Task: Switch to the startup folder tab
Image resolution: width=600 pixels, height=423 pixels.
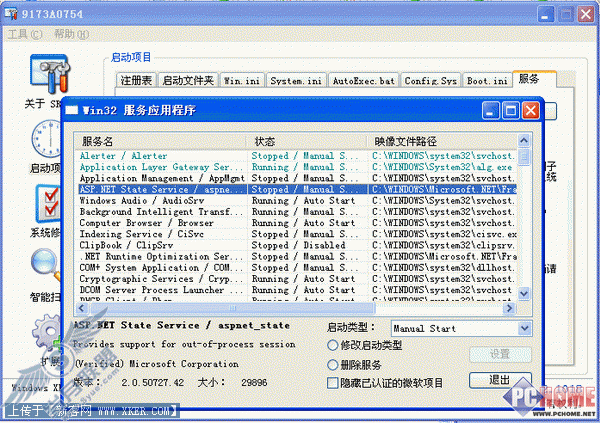Action: click(x=188, y=80)
